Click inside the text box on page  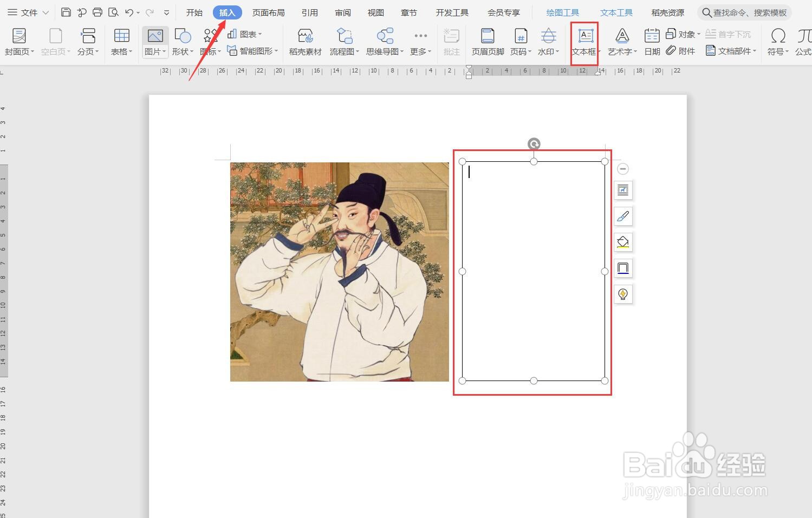pos(534,271)
